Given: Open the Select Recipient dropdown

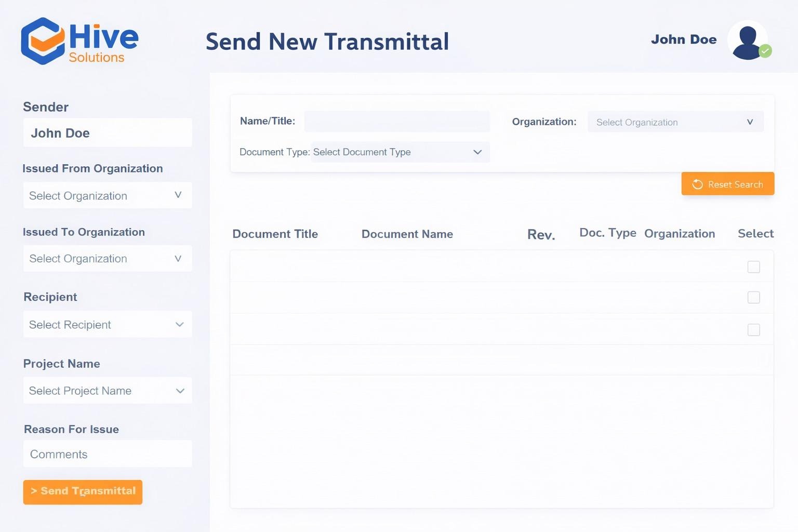Looking at the screenshot, I should 108,325.
